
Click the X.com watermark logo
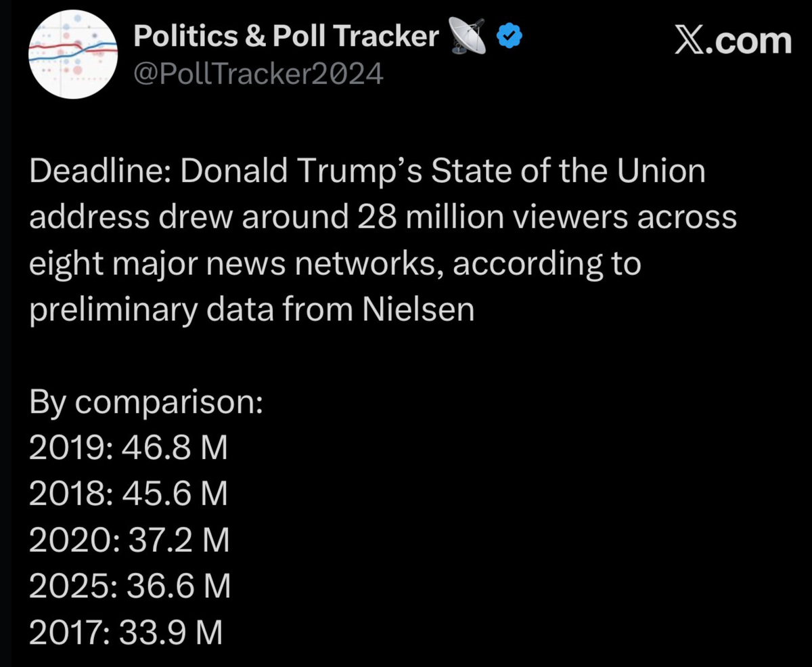pyautogui.click(x=733, y=41)
